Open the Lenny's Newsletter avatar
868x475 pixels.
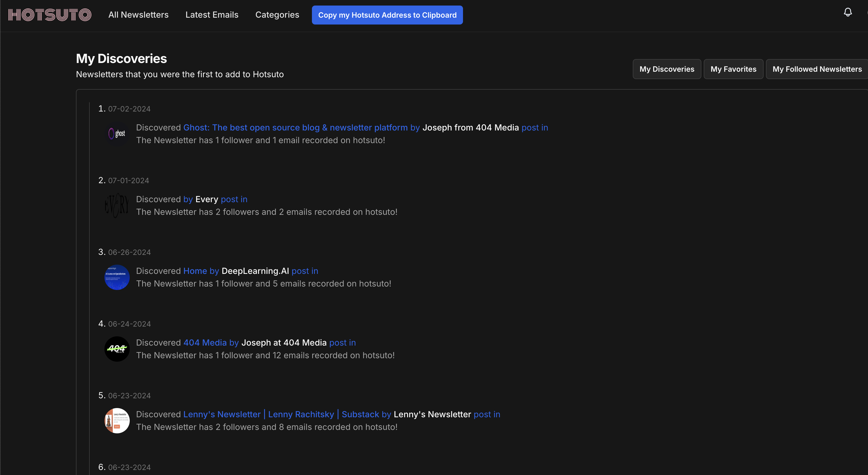[x=117, y=421]
